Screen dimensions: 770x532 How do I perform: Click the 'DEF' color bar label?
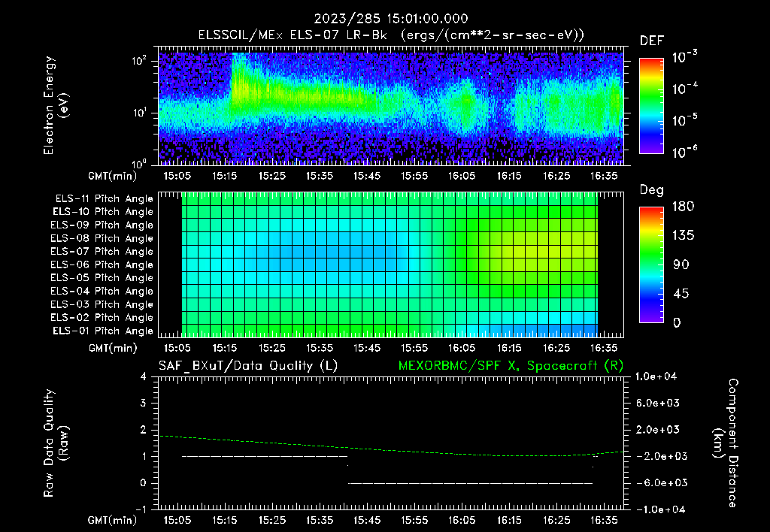pos(652,41)
